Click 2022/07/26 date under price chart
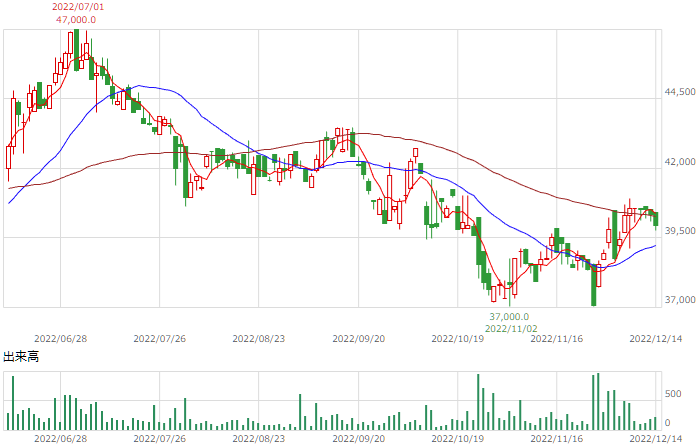 point(159,339)
